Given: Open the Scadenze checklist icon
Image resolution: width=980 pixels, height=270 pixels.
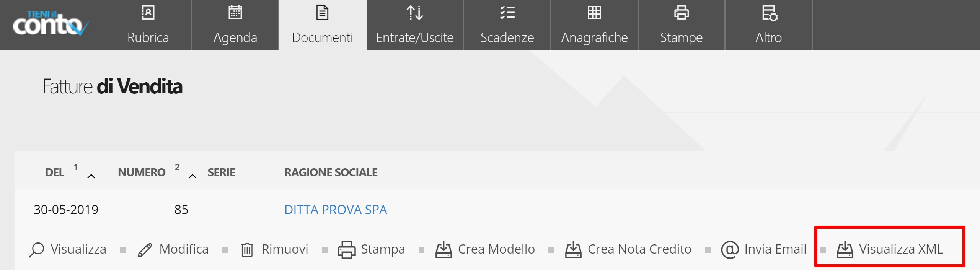Looking at the screenshot, I should coord(507,12).
